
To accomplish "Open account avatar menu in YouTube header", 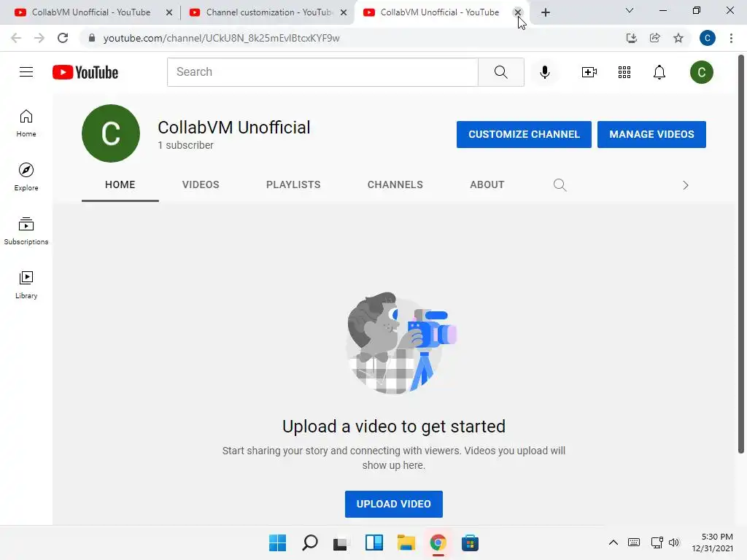I will (x=701, y=72).
